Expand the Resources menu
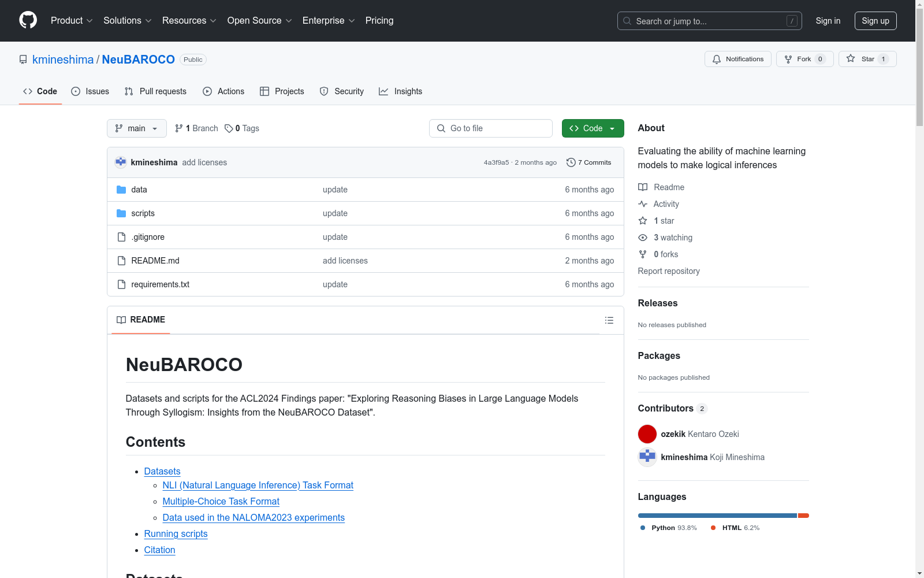Image resolution: width=924 pixels, height=578 pixels. pos(189,20)
